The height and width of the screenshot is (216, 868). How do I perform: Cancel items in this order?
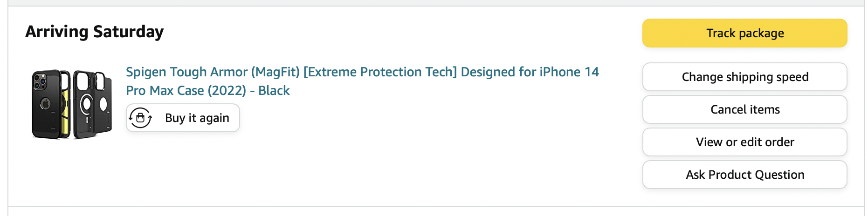[x=744, y=109]
